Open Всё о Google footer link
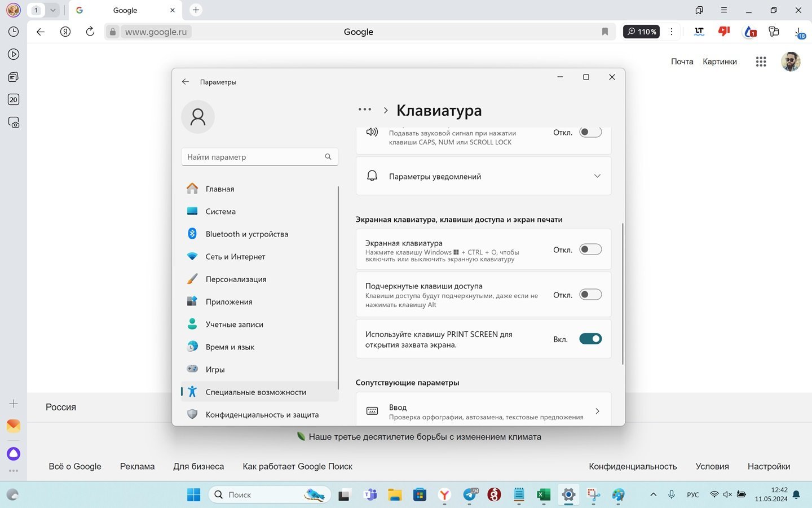The height and width of the screenshot is (508, 812). pos(75,466)
